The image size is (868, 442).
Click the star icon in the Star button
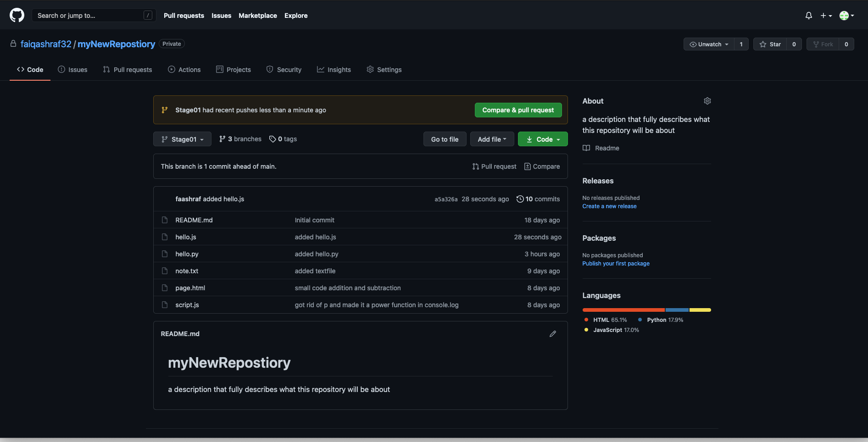[763, 44]
